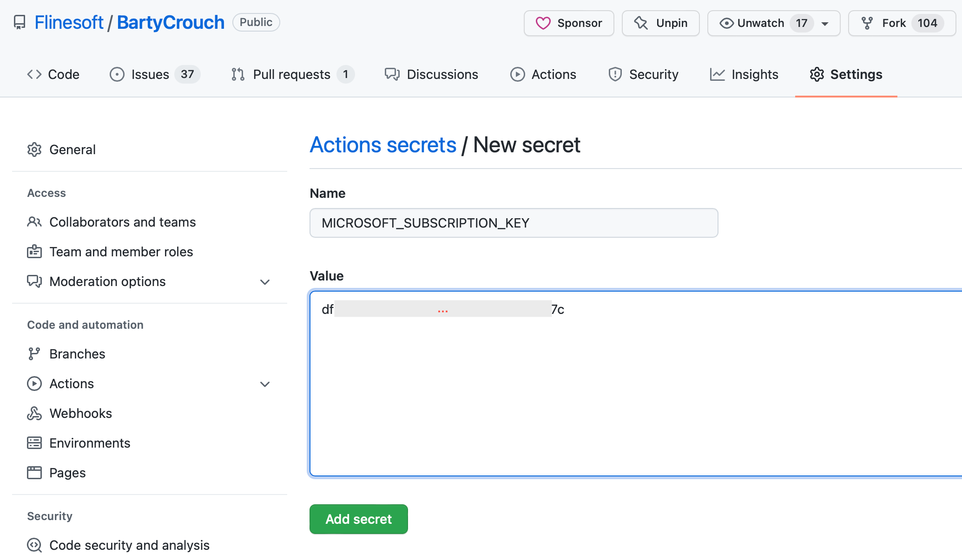962x560 pixels.
Task: Click the Actions play icon in top nav
Action: [518, 74]
